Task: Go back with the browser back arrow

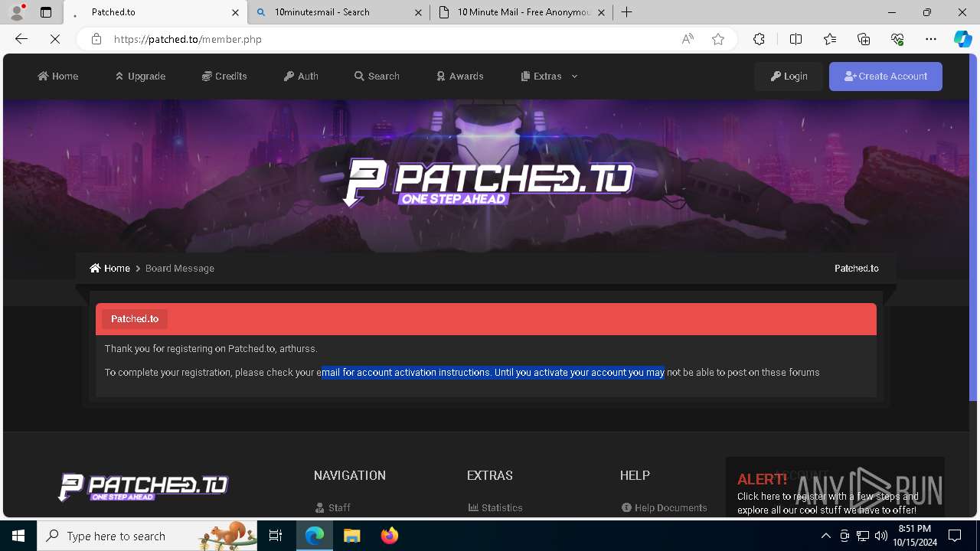Action: (21, 39)
